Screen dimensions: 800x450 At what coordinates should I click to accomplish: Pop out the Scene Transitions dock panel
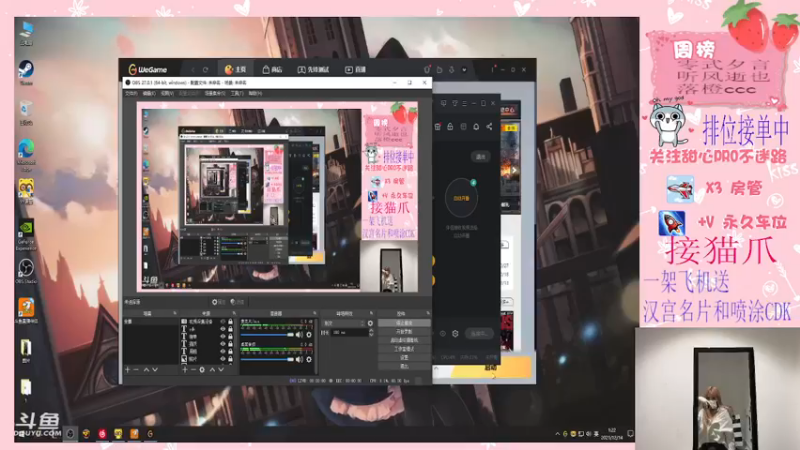click(x=371, y=313)
